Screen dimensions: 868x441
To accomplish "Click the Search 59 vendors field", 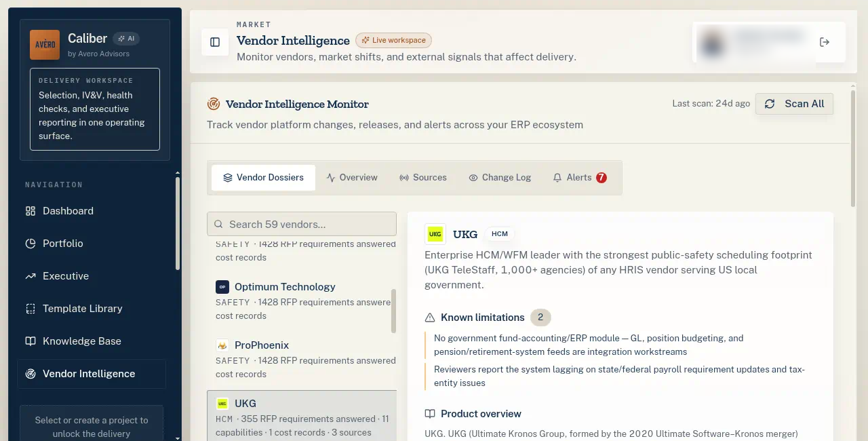I will tap(302, 224).
